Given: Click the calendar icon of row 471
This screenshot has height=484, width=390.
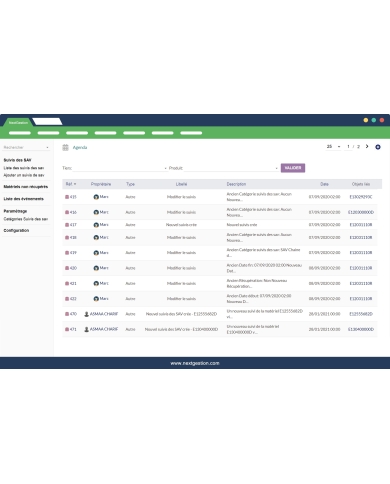Looking at the screenshot, I should coord(67,329).
